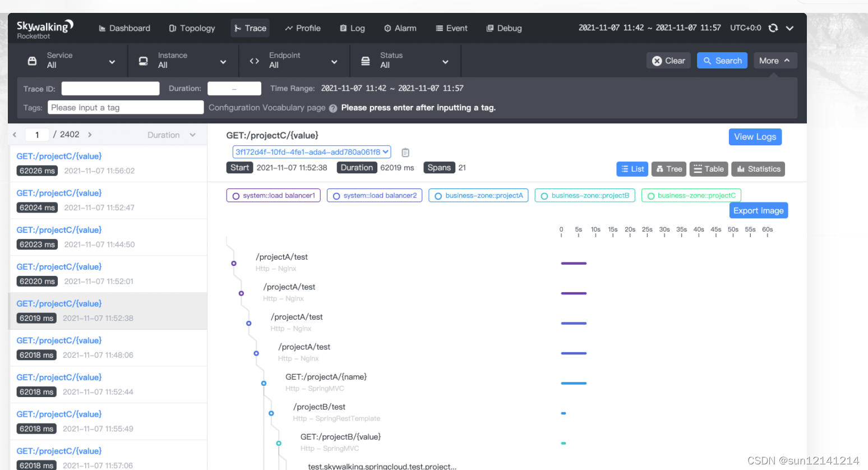Toggle the business-zone::projectB legend
This screenshot has width=868, height=470.
(585, 195)
